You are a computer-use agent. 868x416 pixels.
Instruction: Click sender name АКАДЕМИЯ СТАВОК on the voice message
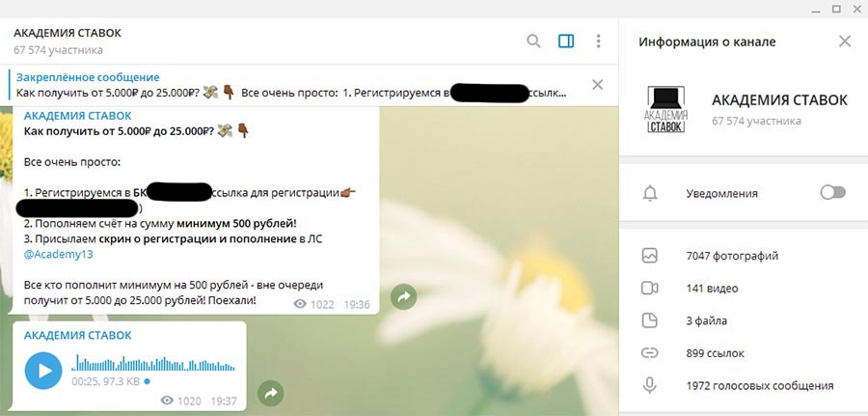(77, 335)
